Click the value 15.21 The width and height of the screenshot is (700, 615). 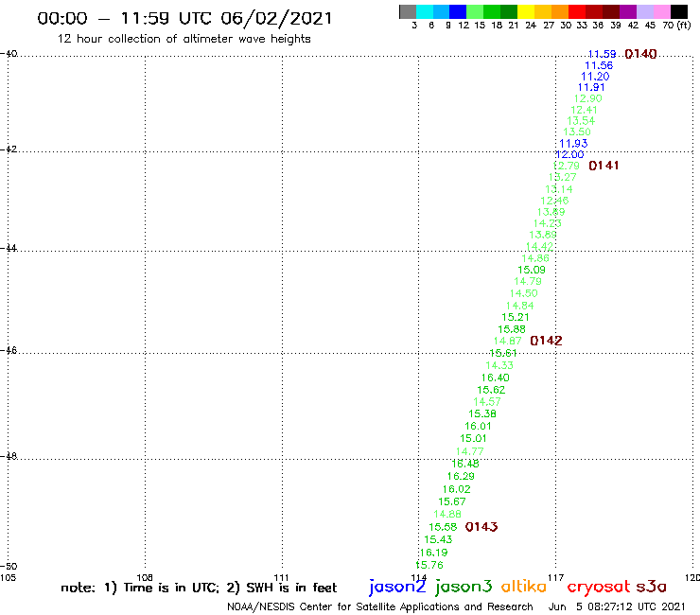click(x=516, y=317)
